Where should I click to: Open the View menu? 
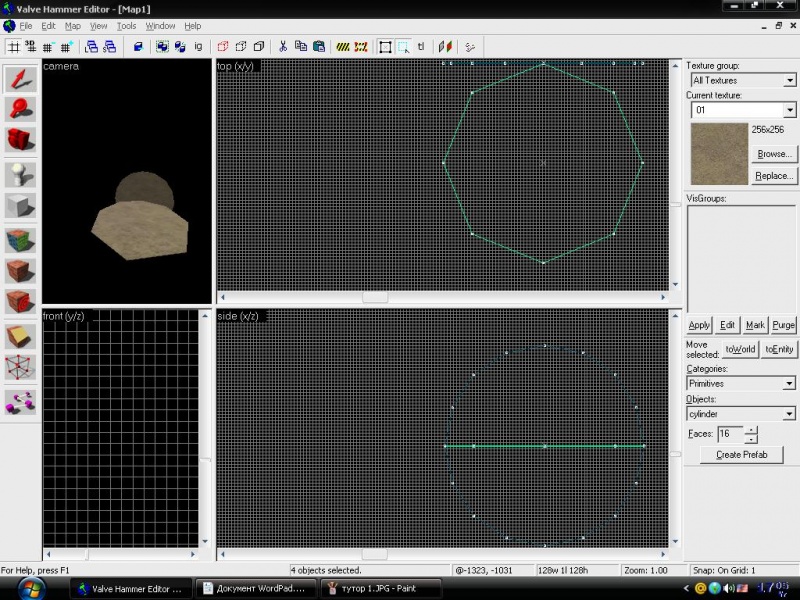98,26
